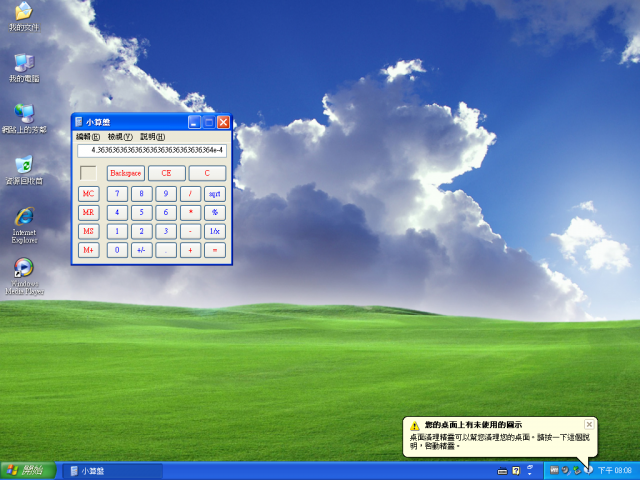
Task: Click calculator digit 4 button
Action: [x=117, y=212]
